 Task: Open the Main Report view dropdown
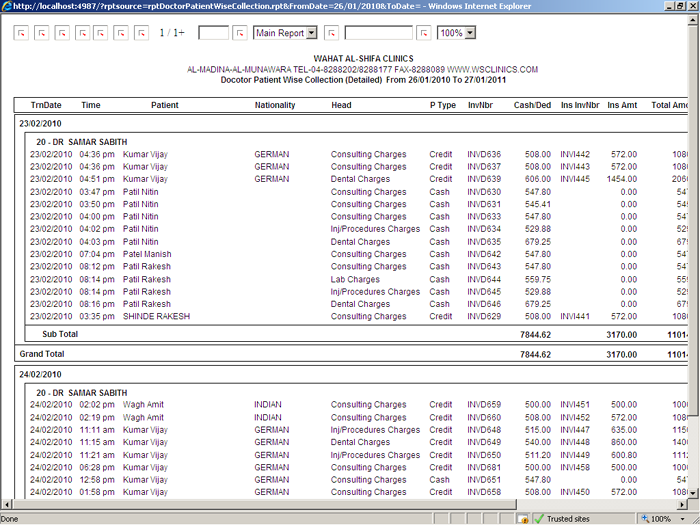[x=312, y=33]
